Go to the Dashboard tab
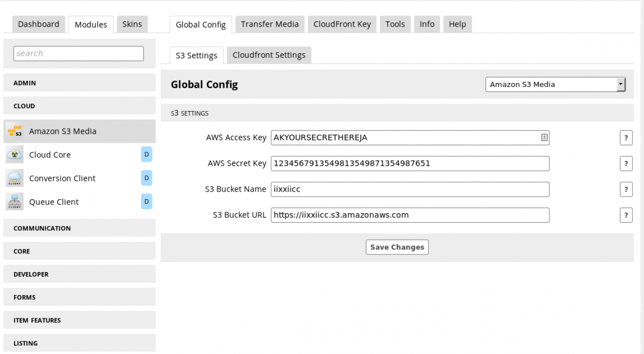Screen dimensions: 644x354 (39, 24)
